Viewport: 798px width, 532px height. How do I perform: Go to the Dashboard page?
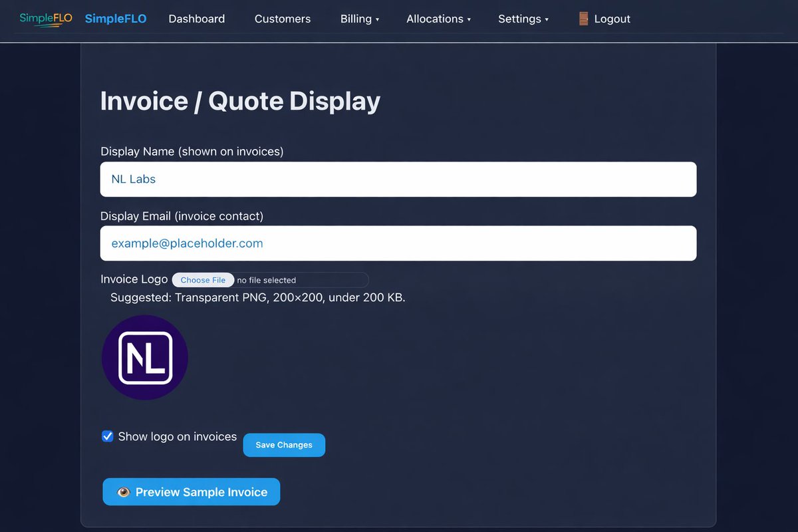[x=197, y=19]
